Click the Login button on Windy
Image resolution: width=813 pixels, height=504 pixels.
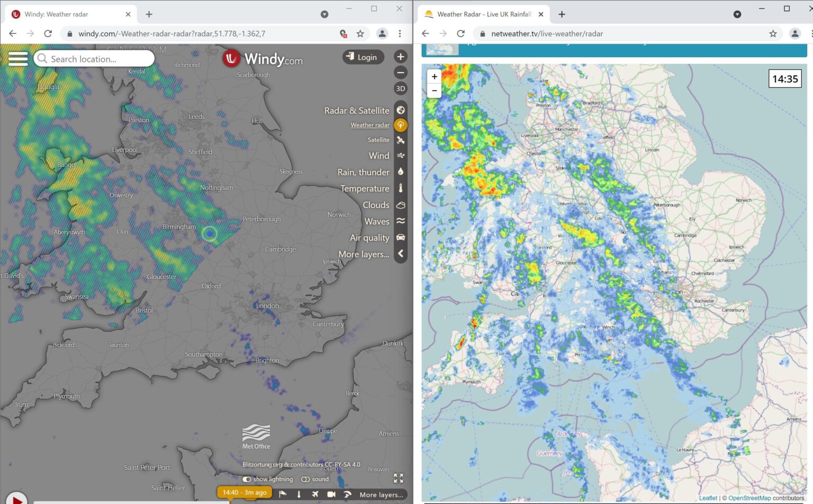coord(363,57)
